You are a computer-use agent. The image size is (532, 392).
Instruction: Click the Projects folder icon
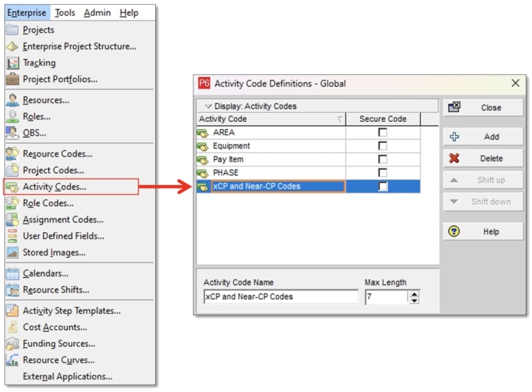point(12,30)
